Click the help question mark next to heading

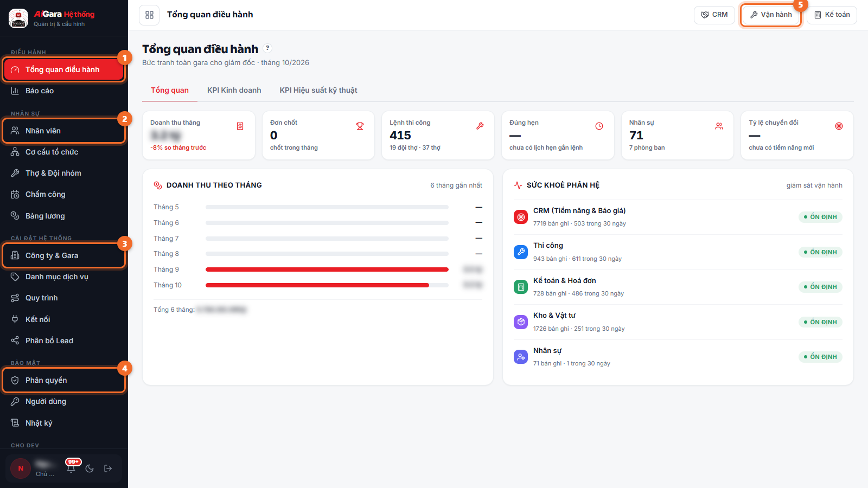click(267, 48)
